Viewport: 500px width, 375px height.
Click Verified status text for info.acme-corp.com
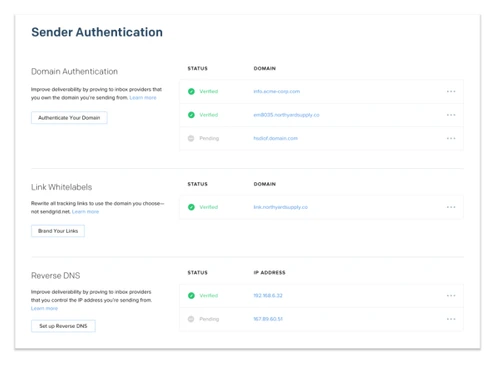209,91
